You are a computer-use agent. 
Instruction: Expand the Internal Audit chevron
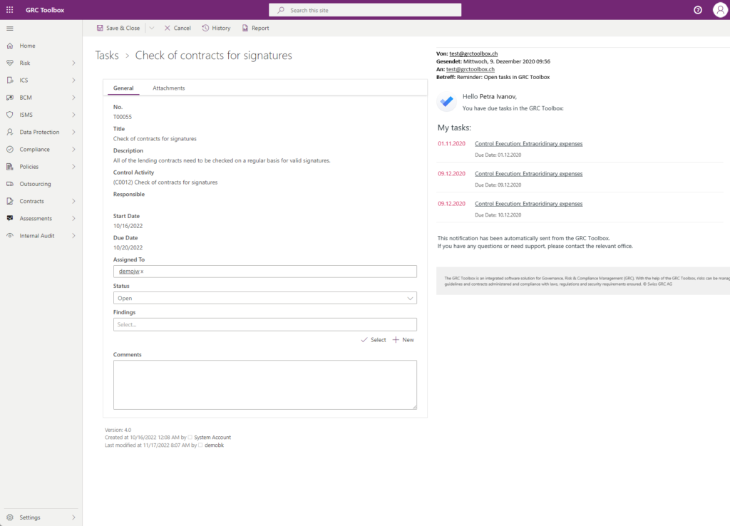pyautogui.click(x=74, y=235)
